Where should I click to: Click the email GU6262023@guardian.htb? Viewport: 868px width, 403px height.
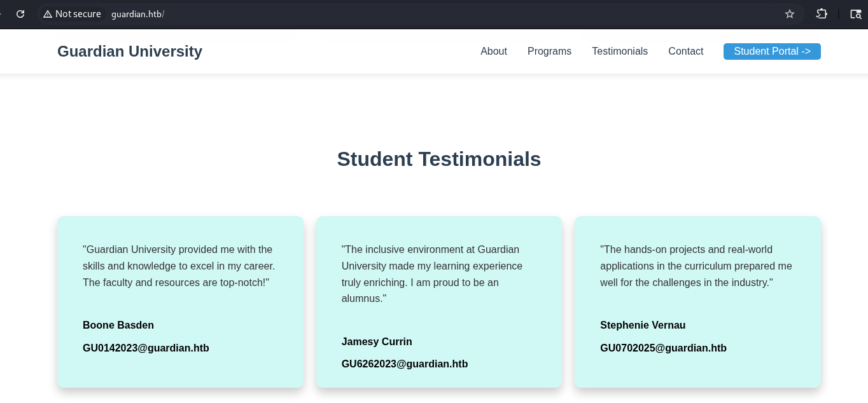coord(404,364)
